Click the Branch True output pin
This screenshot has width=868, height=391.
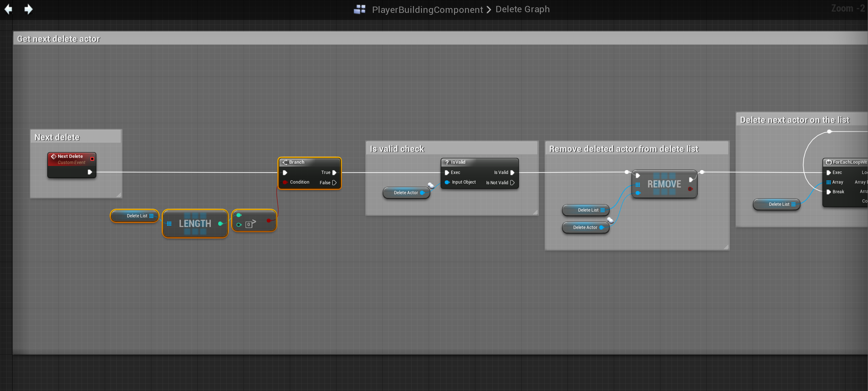(x=334, y=172)
